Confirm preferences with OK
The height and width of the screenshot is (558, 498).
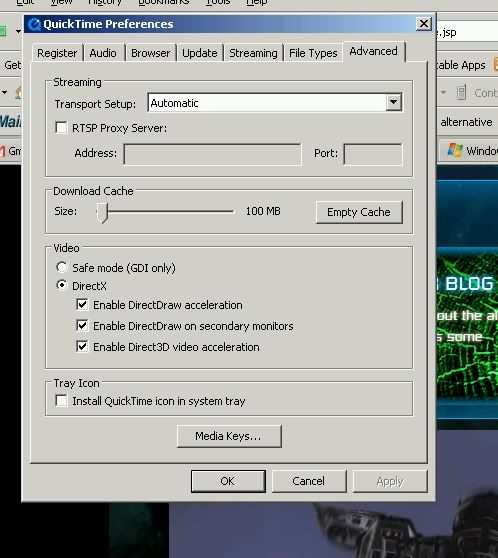228,481
